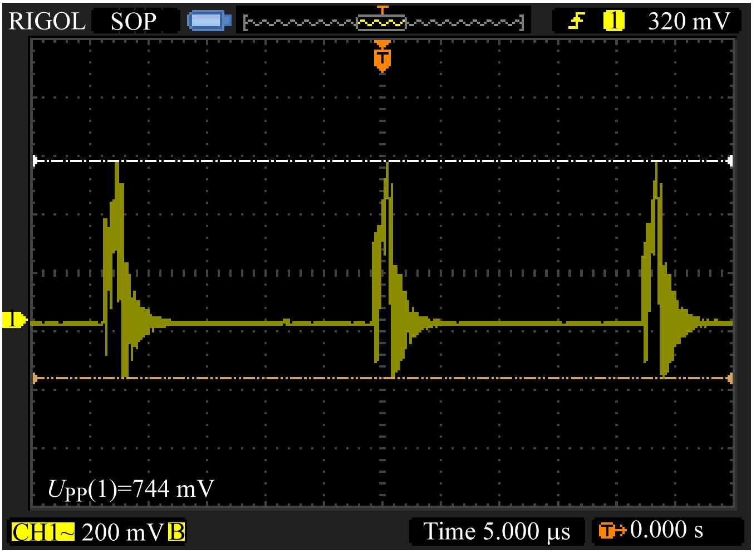Click the RIGOL brand logo
756x553 pixels.
coord(47,21)
